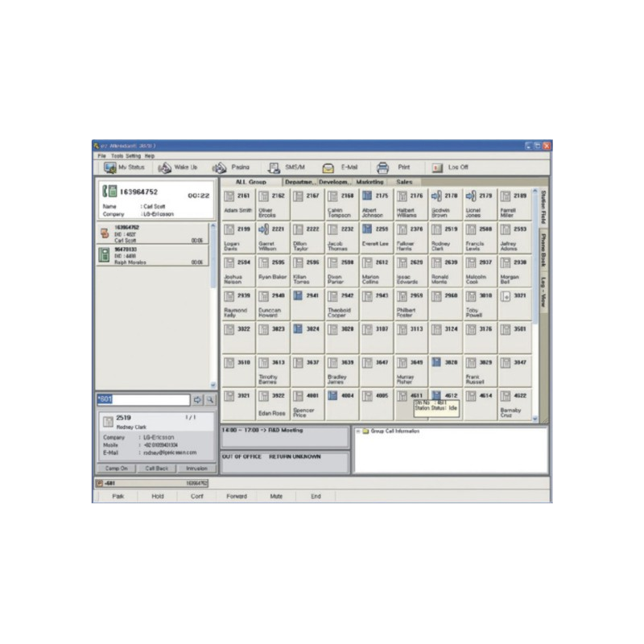Select forwarded station 2178 Godwin Brown
Image resolution: width=644 pixels, height=644 pixels.
point(445,204)
